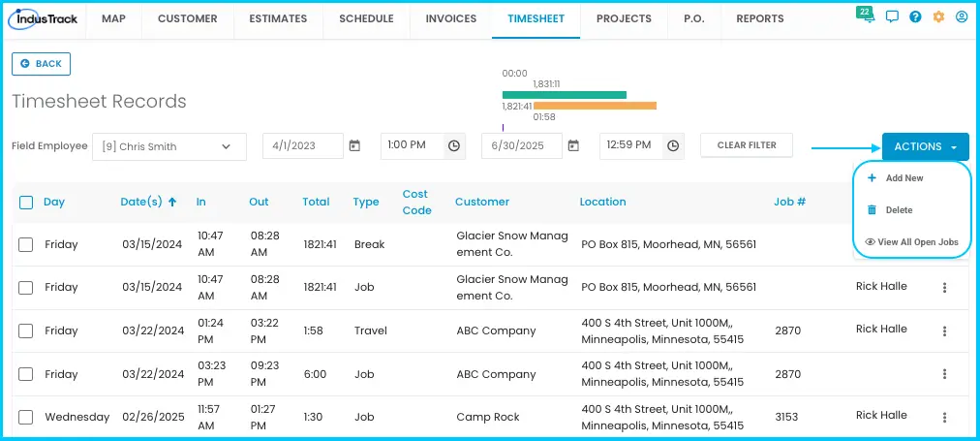
Task: Go back using the BACK button
Action: click(x=42, y=64)
